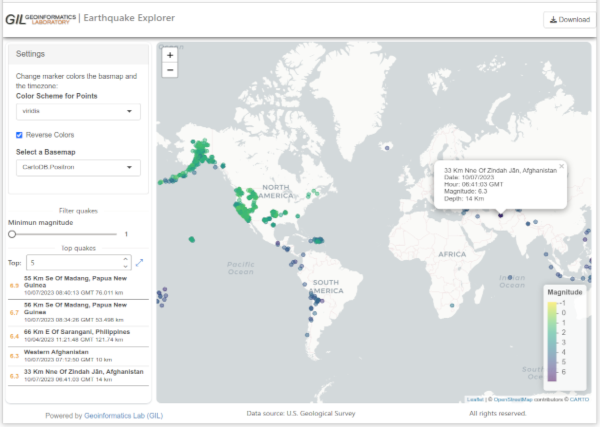Image resolution: width=600 pixels, height=427 pixels.
Task: Zoom out on the map
Action: [x=170, y=70]
